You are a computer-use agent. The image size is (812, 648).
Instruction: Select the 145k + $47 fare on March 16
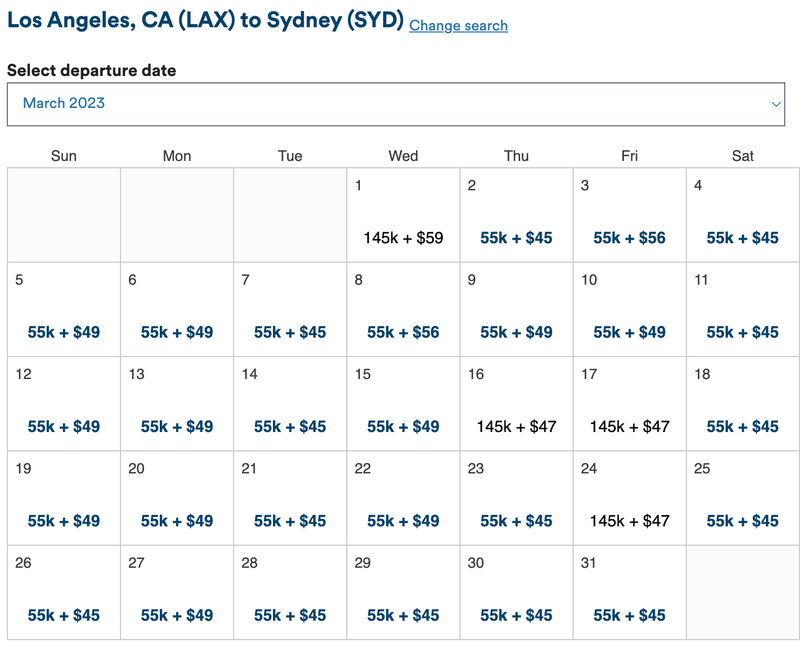(516, 426)
